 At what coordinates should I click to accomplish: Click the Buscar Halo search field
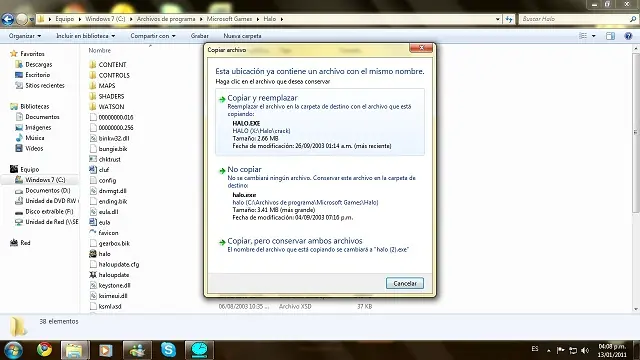574,19
